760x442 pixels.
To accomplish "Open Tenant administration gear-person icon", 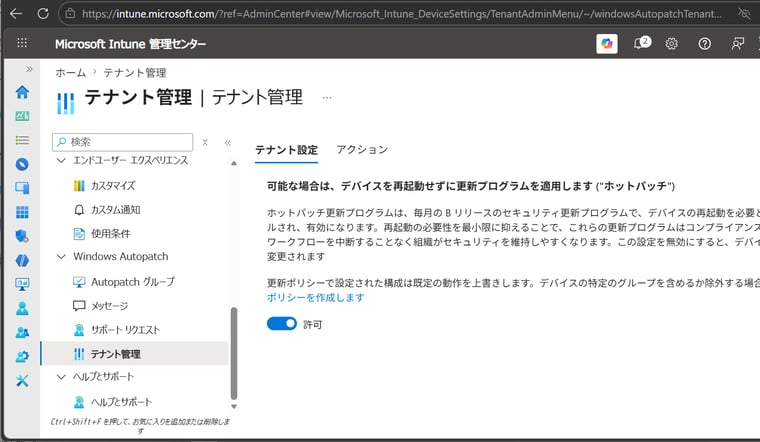I will pyautogui.click(x=22, y=356).
